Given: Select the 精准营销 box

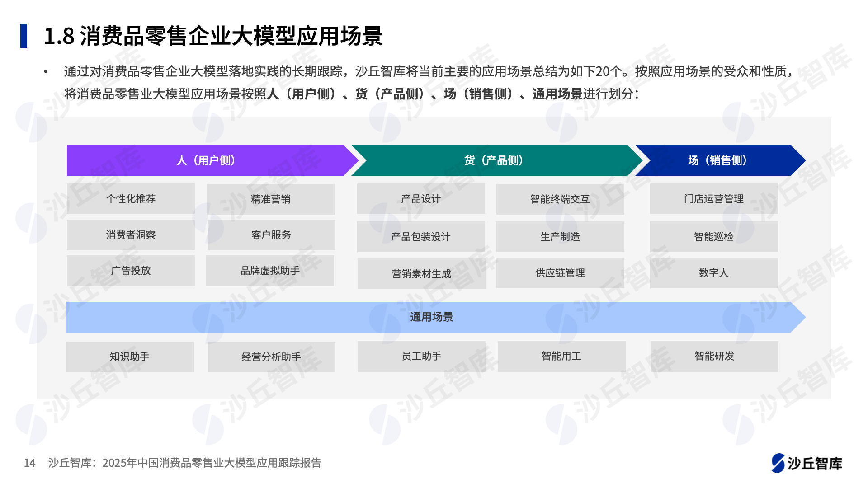Looking at the screenshot, I should (x=271, y=199).
